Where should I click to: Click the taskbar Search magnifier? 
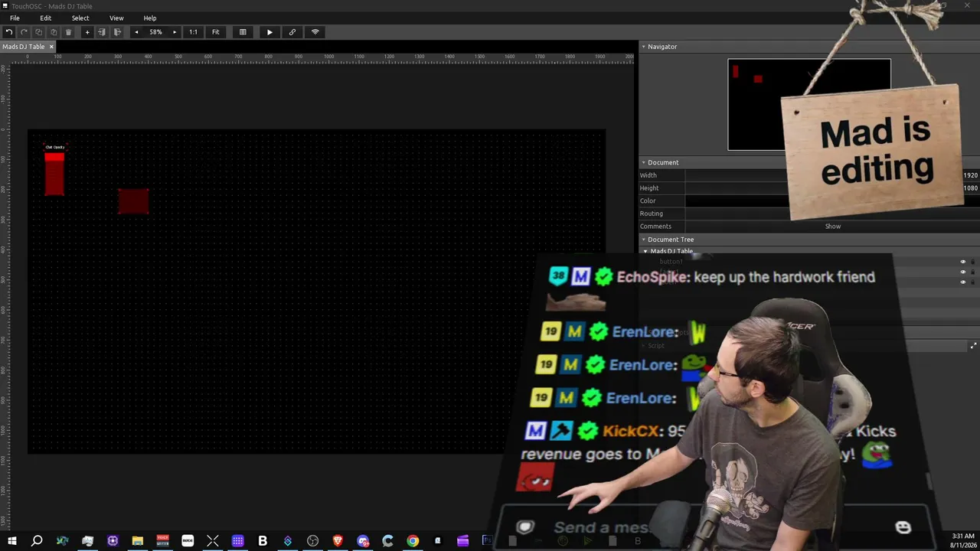point(37,541)
